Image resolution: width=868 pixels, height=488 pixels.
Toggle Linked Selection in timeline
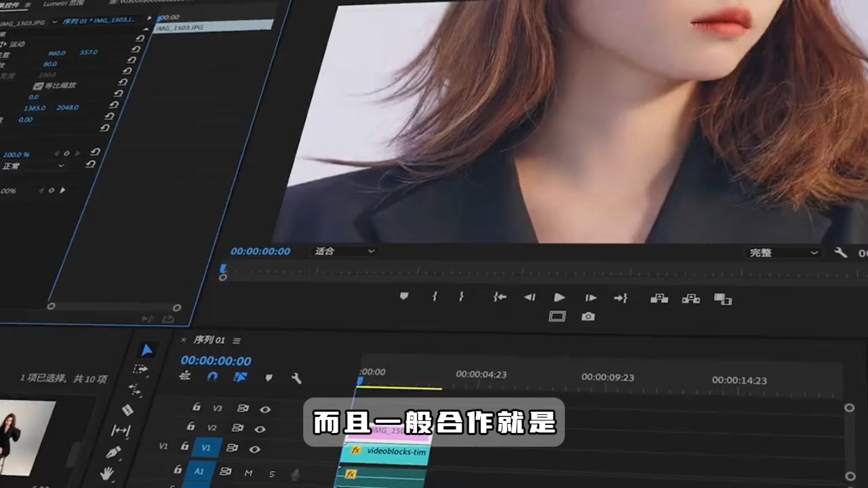240,377
